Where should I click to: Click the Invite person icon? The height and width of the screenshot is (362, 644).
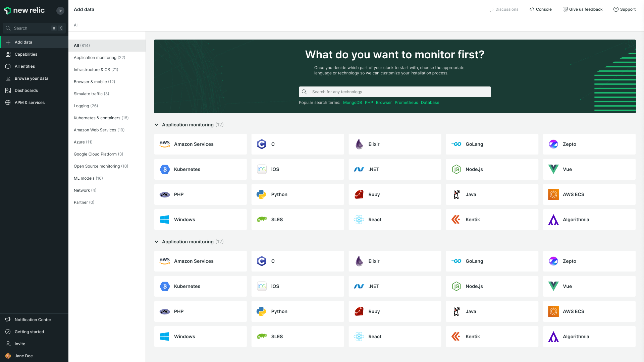[x=8, y=344]
